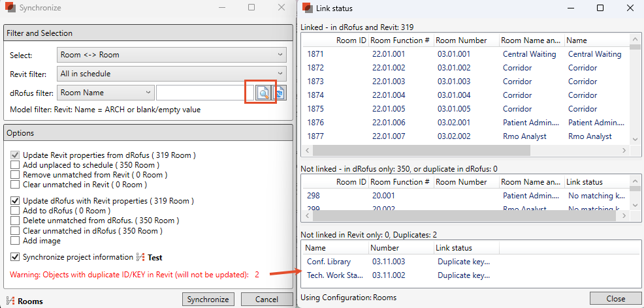Click the dRofus filter text field
644x308 pixels.
(x=200, y=93)
